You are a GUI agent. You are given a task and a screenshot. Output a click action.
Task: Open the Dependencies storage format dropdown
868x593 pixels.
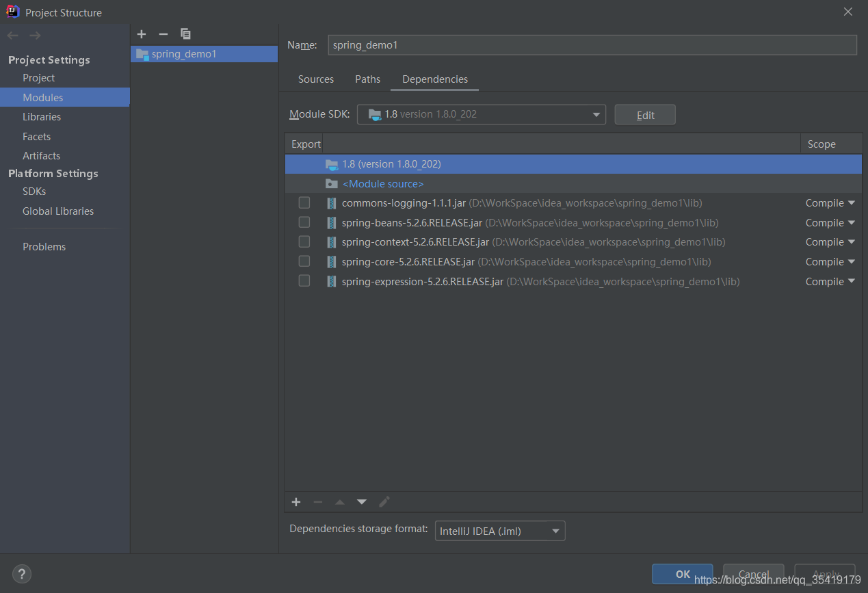click(500, 531)
